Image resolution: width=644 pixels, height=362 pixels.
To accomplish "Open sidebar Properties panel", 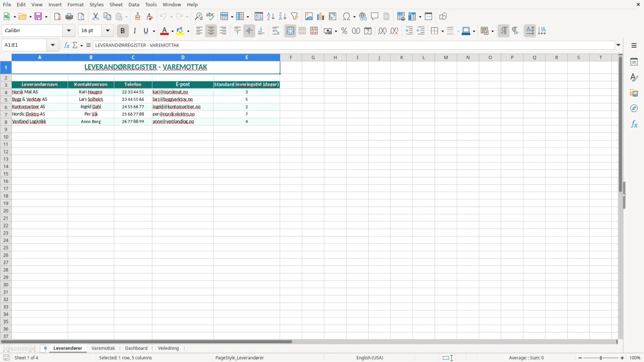I will pos(634,62).
